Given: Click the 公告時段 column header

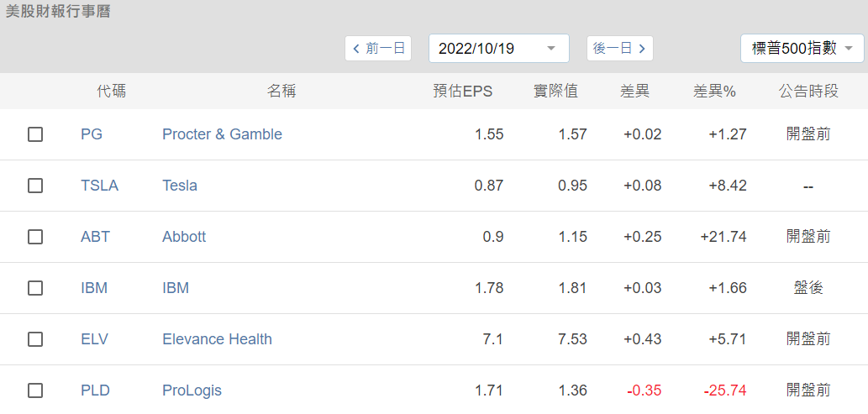Looking at the screenshot, I should (808, 92).
